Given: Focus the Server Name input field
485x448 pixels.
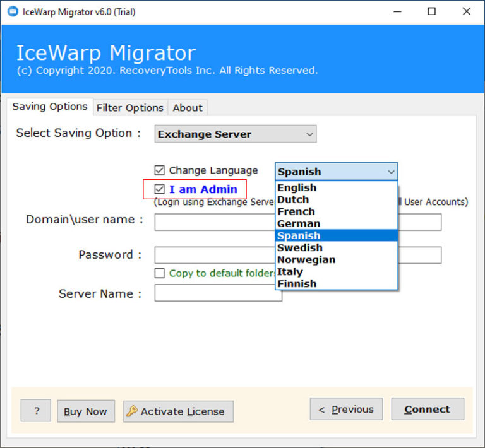Looking at the screenshot, I should (x=218, y=293).
